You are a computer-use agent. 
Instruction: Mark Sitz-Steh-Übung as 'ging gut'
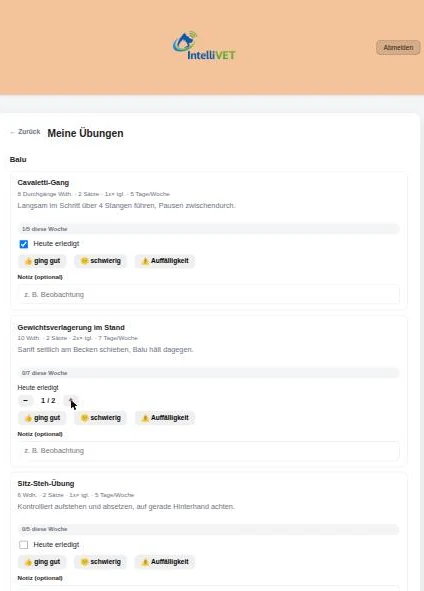(x=42, y=562)
